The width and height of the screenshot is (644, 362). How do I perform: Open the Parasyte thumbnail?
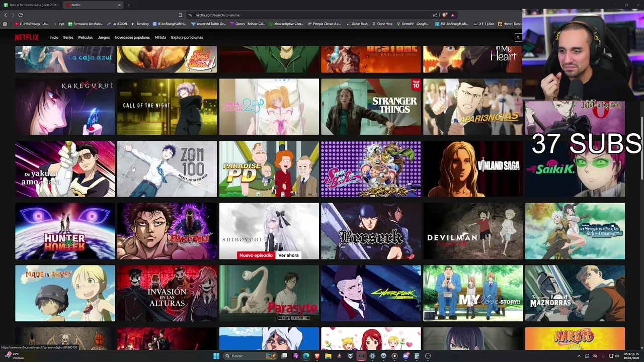pos(269,294)
